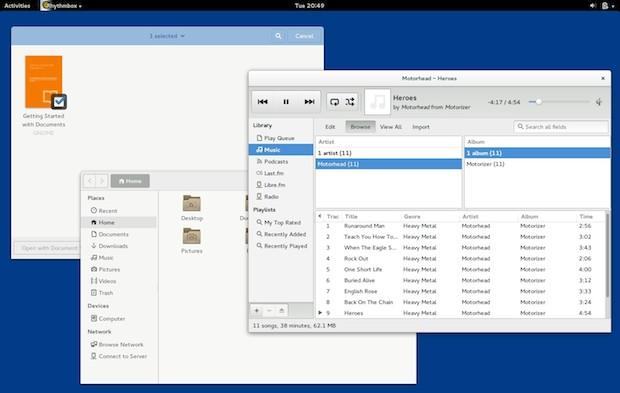The width and height of the screenshot is (620, 393).
Task: Open Libre.fm in Rhythmbox sidebar
Action: (x=281, y=185)
